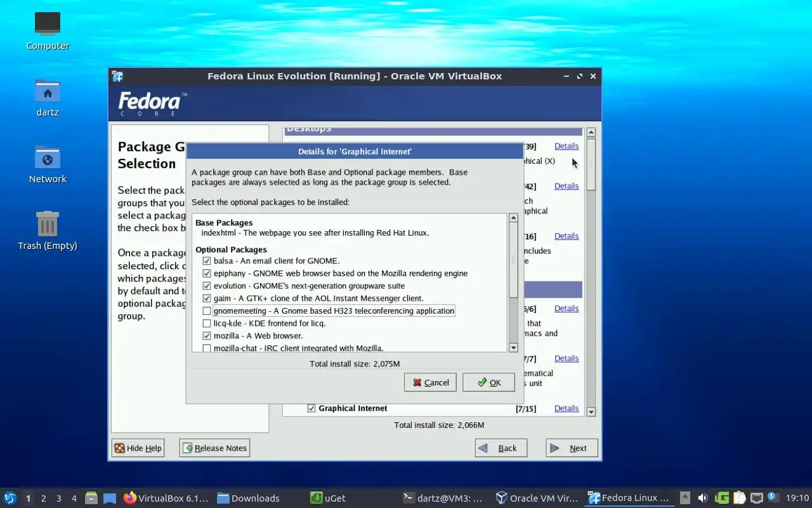Switch to workspace 2
The width and height of the screenshot is (812, 508).
coord(44,498)
